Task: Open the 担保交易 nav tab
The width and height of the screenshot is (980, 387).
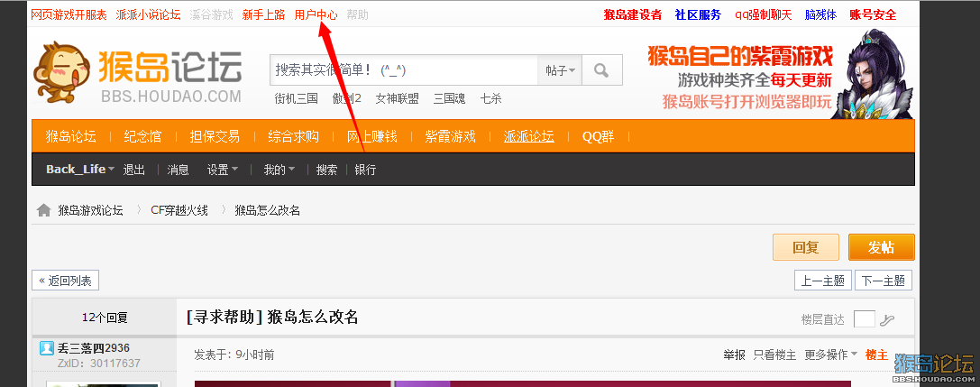Action: (x=215, y=136)
